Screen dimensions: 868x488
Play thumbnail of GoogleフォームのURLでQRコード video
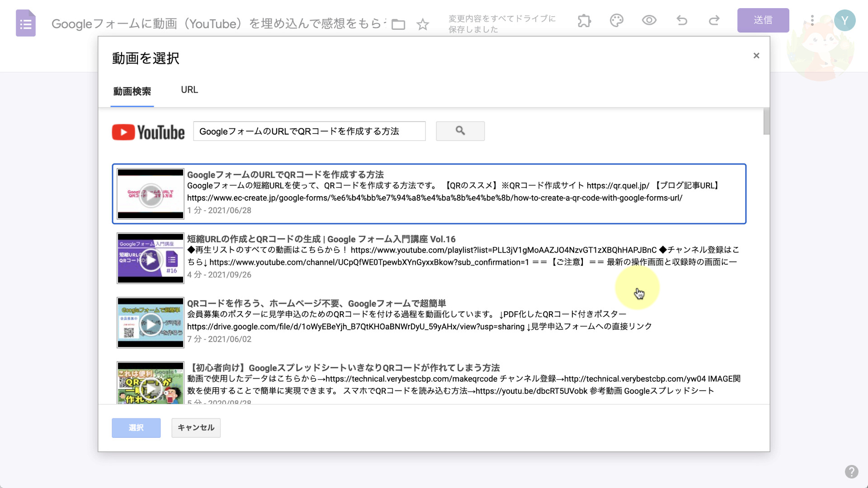(x=151, y=194)
